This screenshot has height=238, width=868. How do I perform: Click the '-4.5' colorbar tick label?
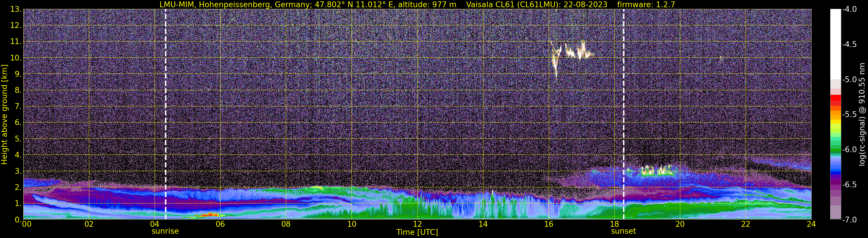point(849,44)
